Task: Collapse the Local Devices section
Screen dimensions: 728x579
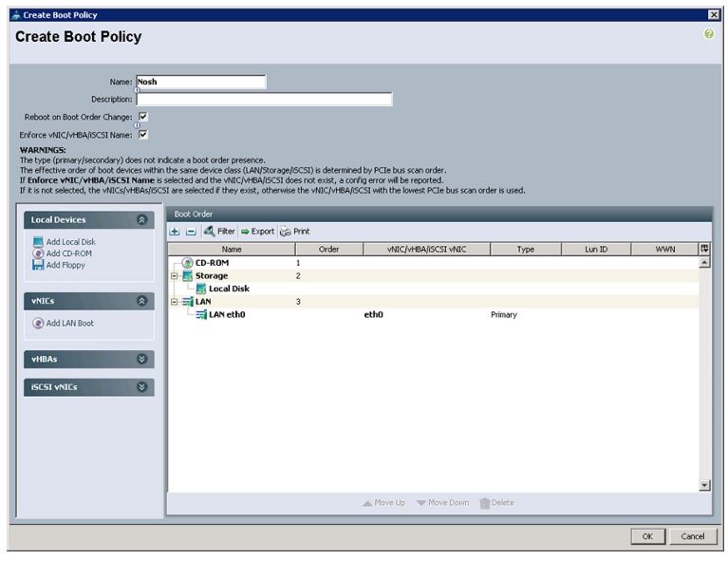Action: point(142,219)
